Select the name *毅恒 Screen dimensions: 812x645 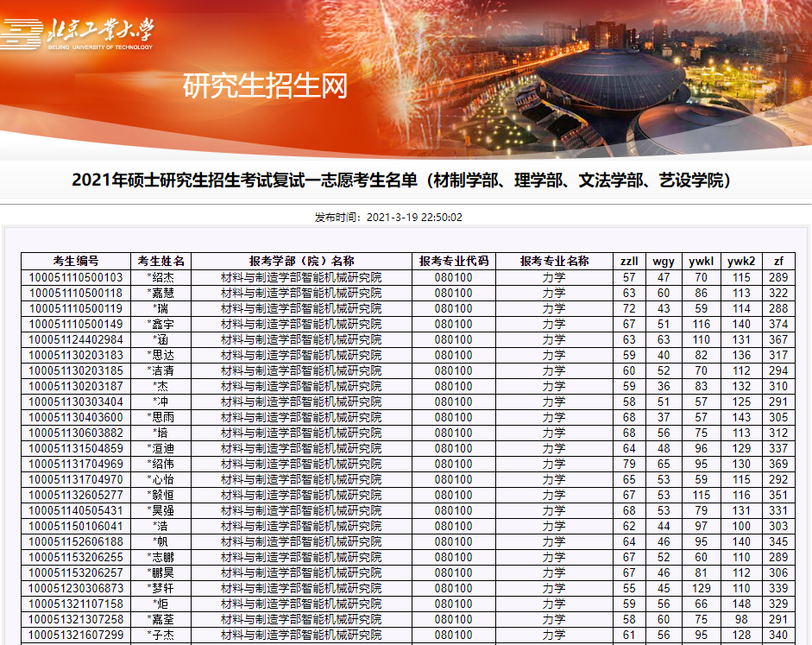(x=161, y=496)
